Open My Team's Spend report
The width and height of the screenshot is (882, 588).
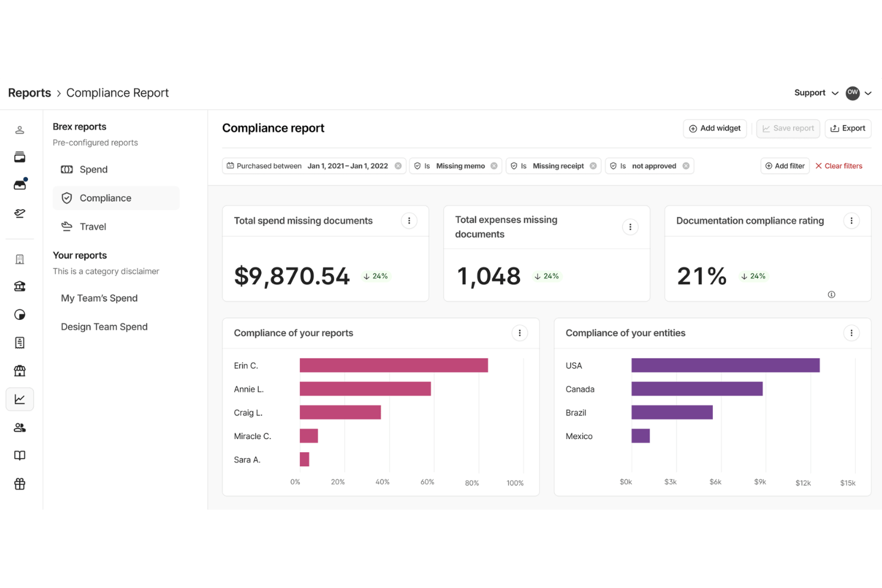coord(99,298)
